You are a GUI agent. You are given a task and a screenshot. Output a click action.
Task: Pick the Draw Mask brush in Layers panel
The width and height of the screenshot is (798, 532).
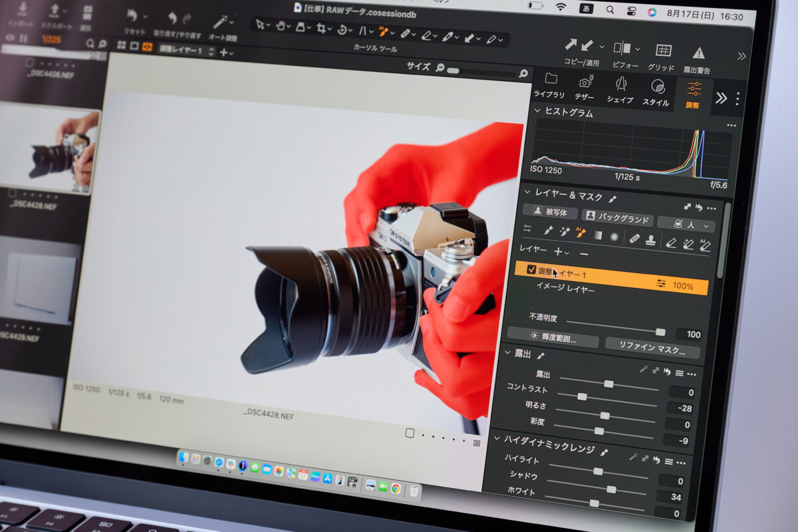point(547,230)
